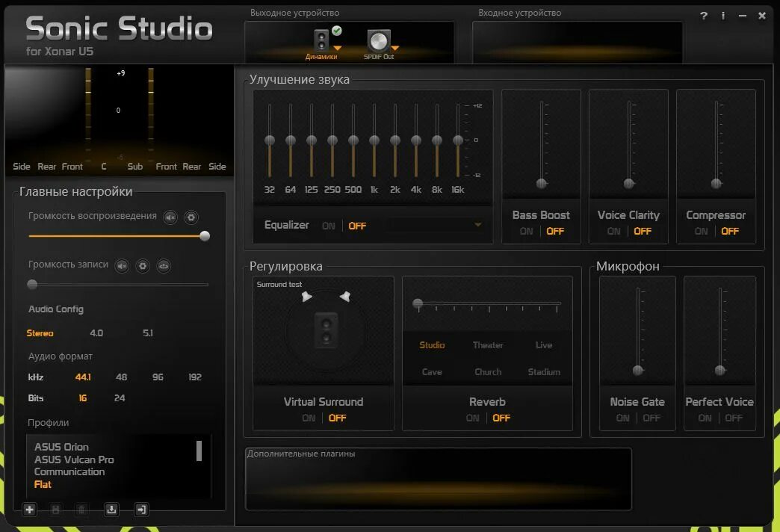Mute the playback volume
This screenshot has height=532, width=780.
[170, 217]
